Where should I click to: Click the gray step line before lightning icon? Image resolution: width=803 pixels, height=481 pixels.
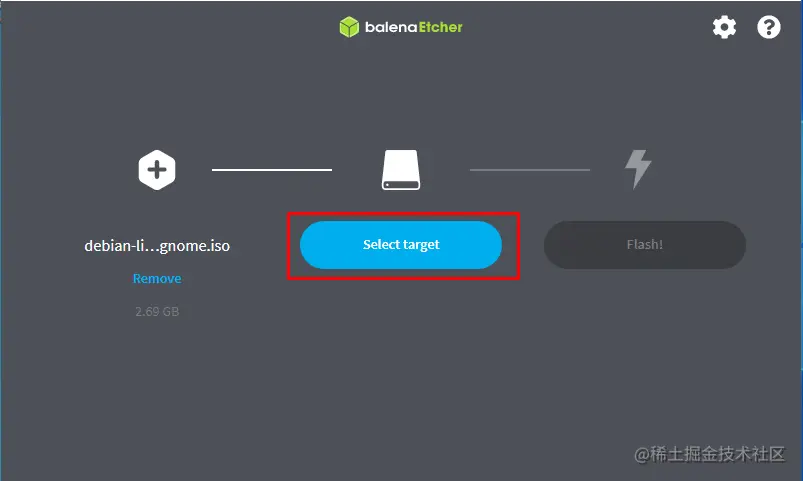[x=530, y=170]
